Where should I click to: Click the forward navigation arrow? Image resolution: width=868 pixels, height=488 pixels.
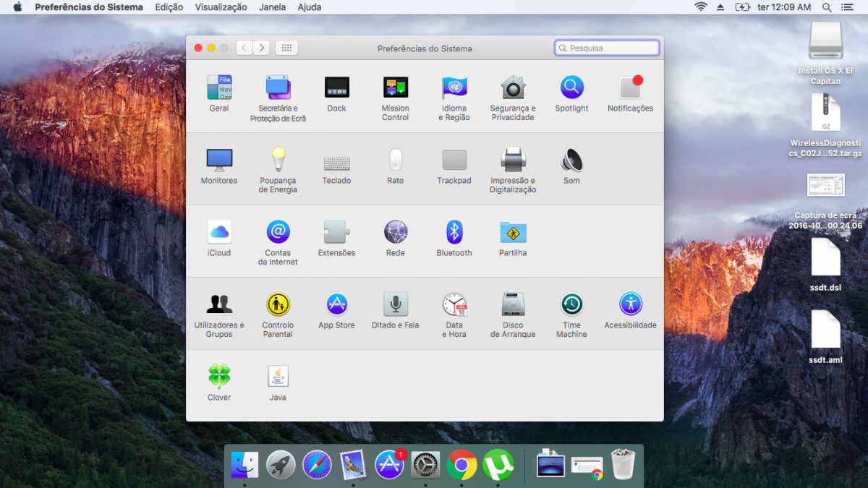click(261, 48)
